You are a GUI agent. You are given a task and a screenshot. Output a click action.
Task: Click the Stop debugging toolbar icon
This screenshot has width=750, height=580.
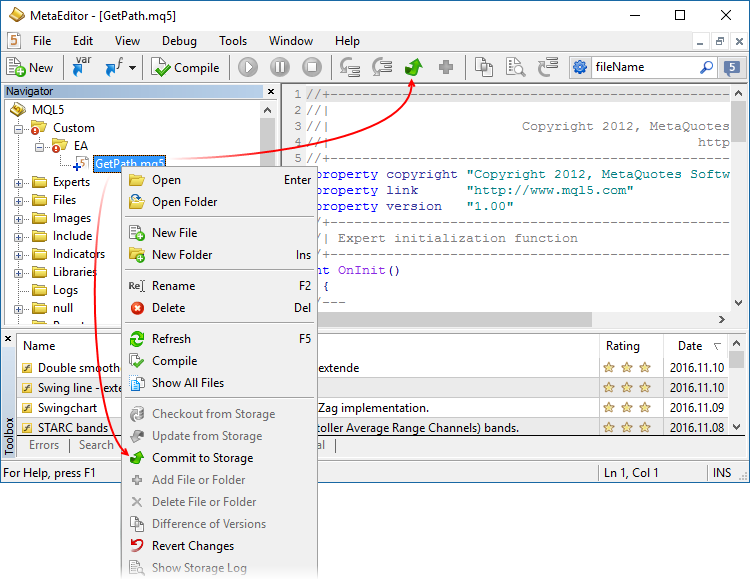coord(312,68)
